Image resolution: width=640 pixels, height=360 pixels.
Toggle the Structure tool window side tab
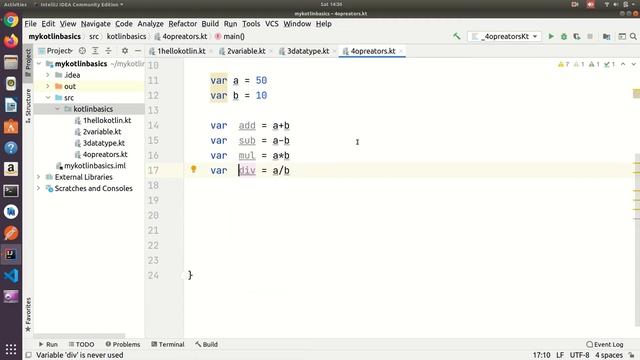(x=28, y=105)
